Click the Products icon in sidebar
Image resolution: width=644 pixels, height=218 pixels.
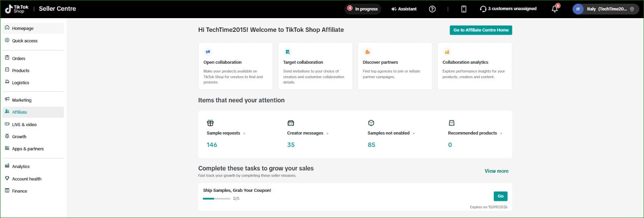[7, 70]
